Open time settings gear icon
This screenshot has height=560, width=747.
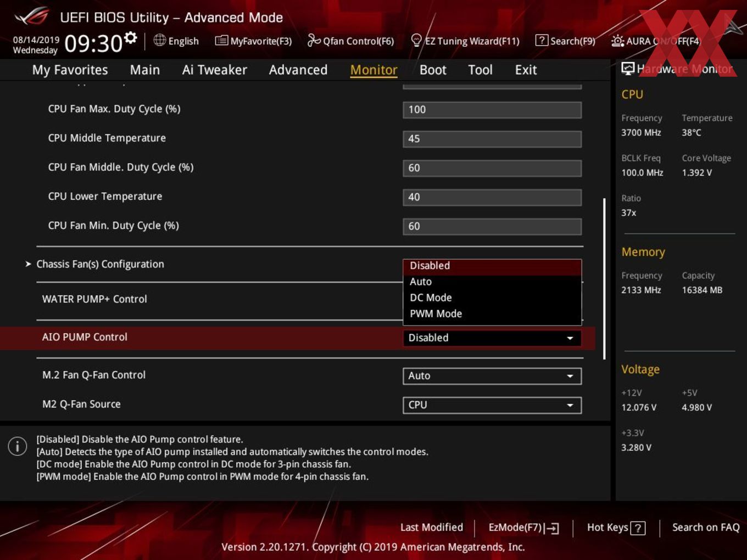coord(131,37)
